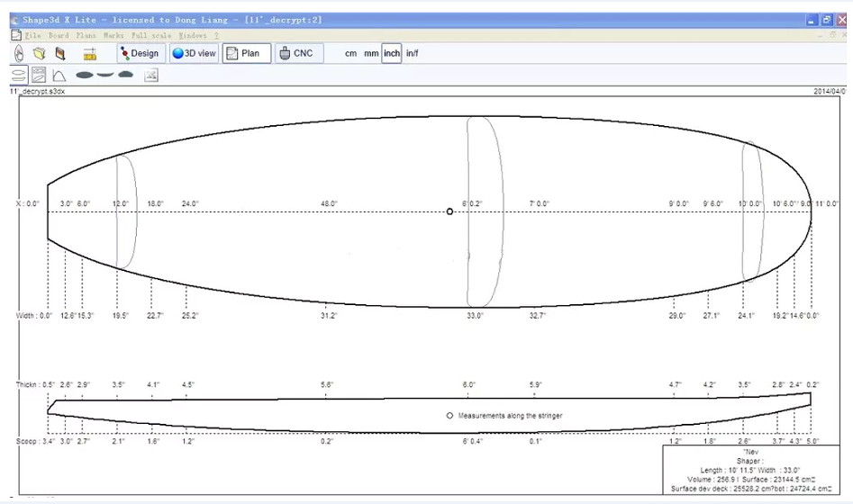Image resolution: width=853 pixels, height=504 pixels.
Task: Click the center point marker on the outline
Action: click(449, 211)
